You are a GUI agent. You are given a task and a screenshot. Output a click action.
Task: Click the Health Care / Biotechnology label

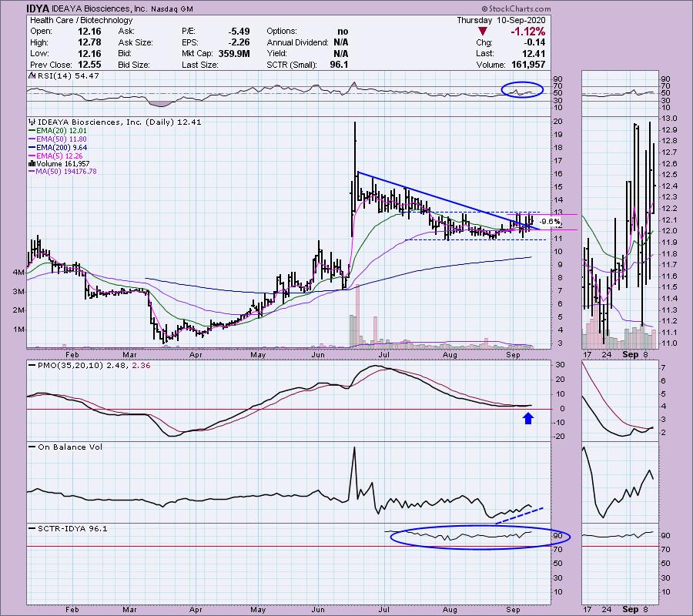tap(82, 20)
